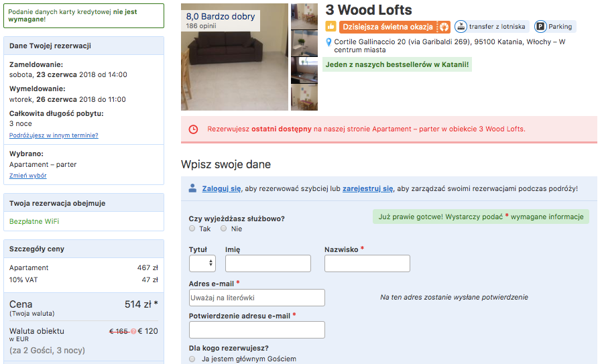Click the Parking P icon
This screenshot has height=364, width=600.
(x=540, y=26)
